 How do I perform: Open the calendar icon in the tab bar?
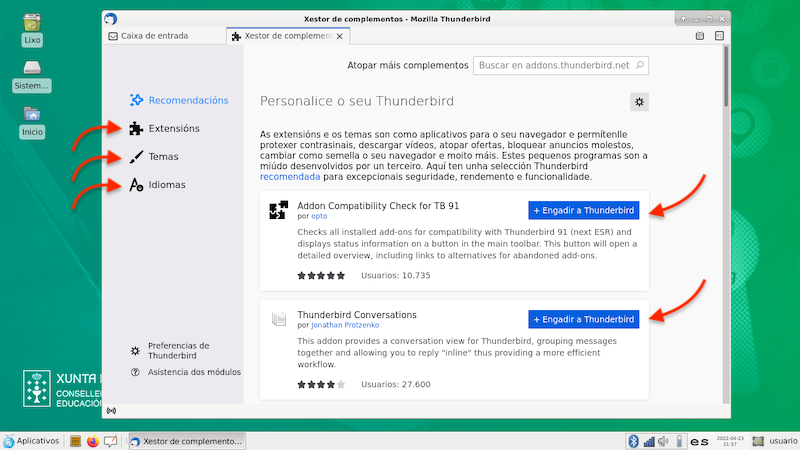[x=700, y=36]
